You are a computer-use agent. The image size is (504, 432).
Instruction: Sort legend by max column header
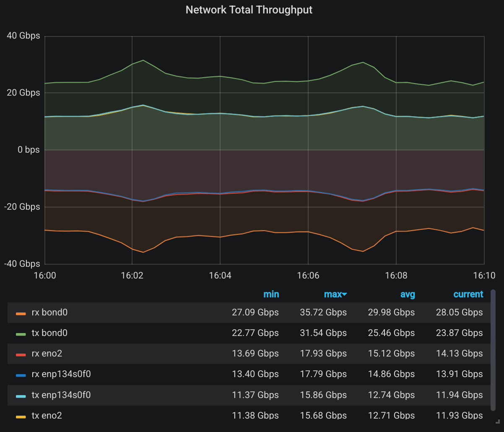pos(333,294)
